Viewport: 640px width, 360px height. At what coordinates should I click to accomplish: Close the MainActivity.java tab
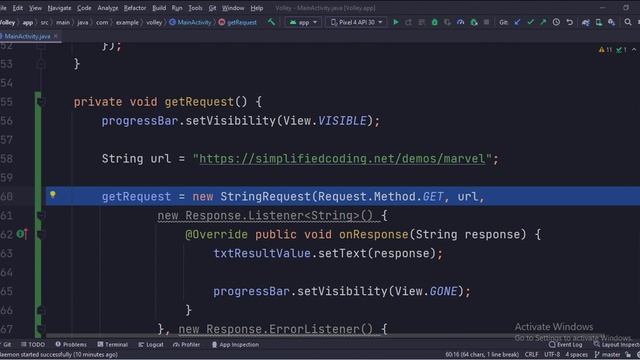(x=56, y=36)
